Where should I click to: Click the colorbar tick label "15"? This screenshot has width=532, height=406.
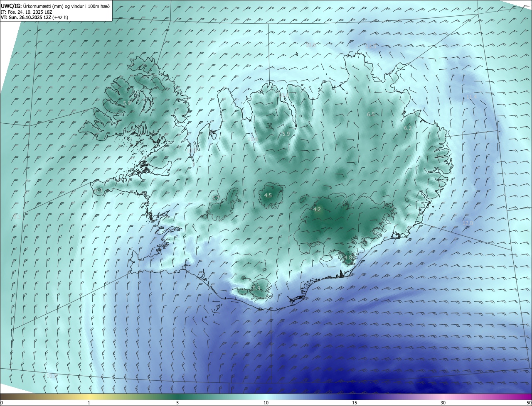[355, 403]
